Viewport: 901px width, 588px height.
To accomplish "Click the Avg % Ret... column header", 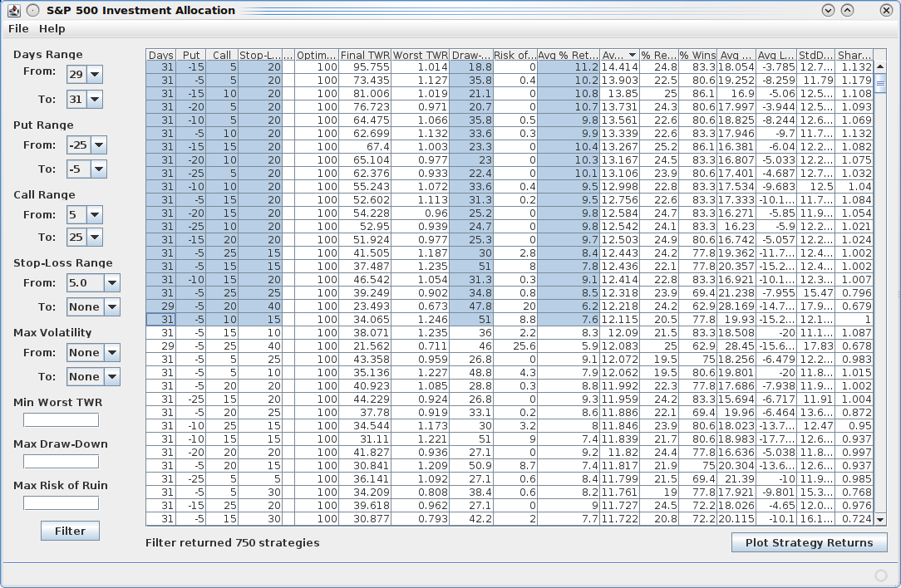I will [x=569, y=55].
